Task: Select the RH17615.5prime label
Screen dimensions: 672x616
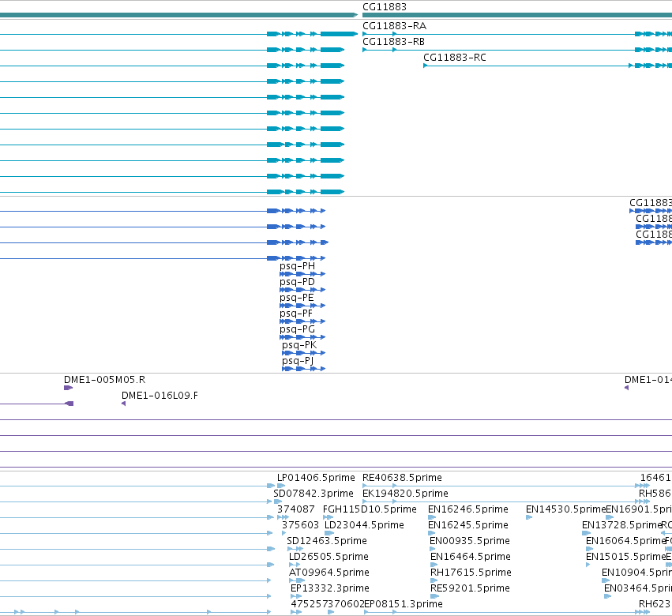Action: click(471, 573)
